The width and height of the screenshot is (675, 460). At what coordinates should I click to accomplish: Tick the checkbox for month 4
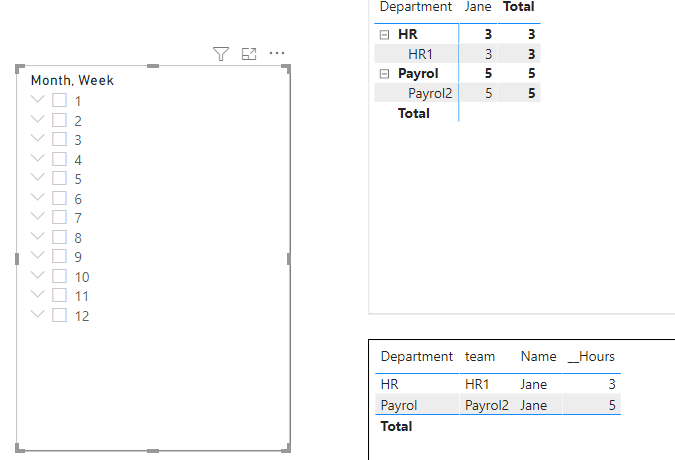coord(59,159)
